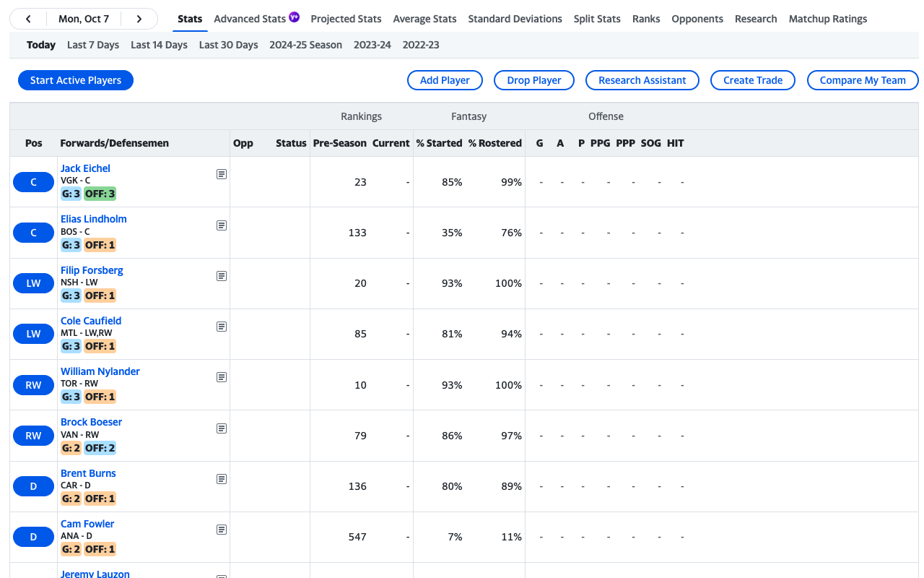Open Cole Caufield player notes icon
Viewport: 924px width, 578px height.
tap(222, 327)
